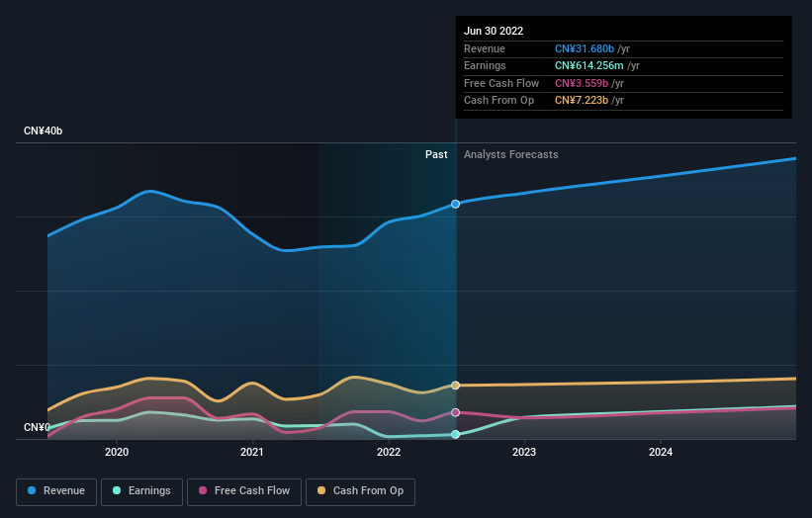
Task: Click the CN¥0 y-axis label
Action: 37,427
